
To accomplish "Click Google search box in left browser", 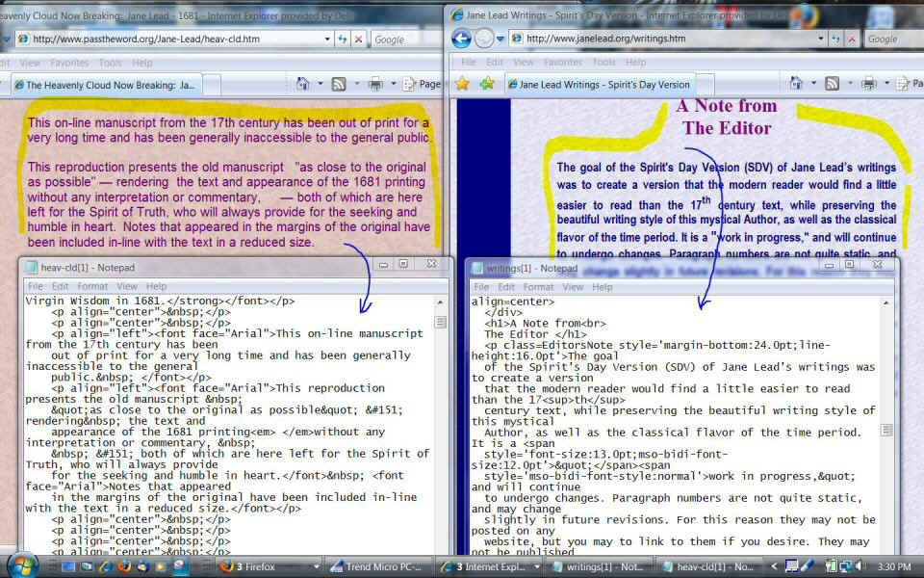I will (406, 39).
